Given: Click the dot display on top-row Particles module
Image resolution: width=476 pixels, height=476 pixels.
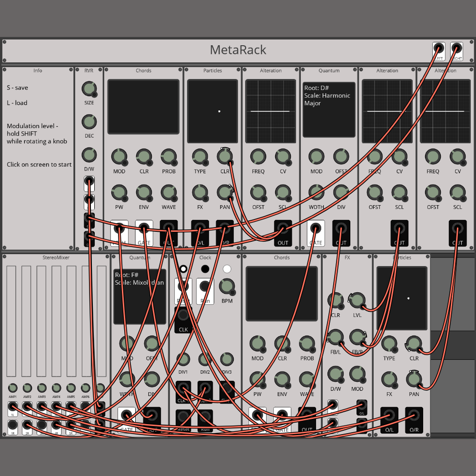Looking at the screenshot, I should (212, 111).
